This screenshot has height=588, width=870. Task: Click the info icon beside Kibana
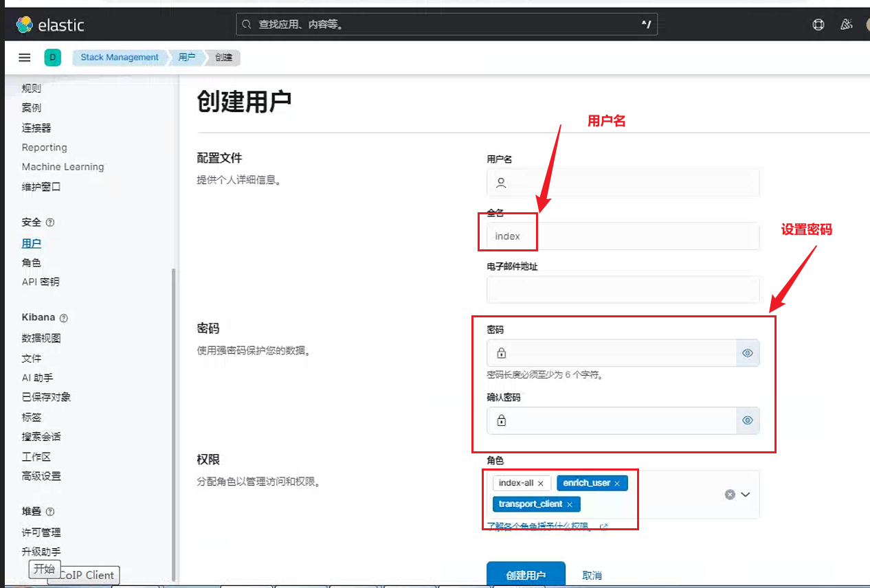point(64,318)
